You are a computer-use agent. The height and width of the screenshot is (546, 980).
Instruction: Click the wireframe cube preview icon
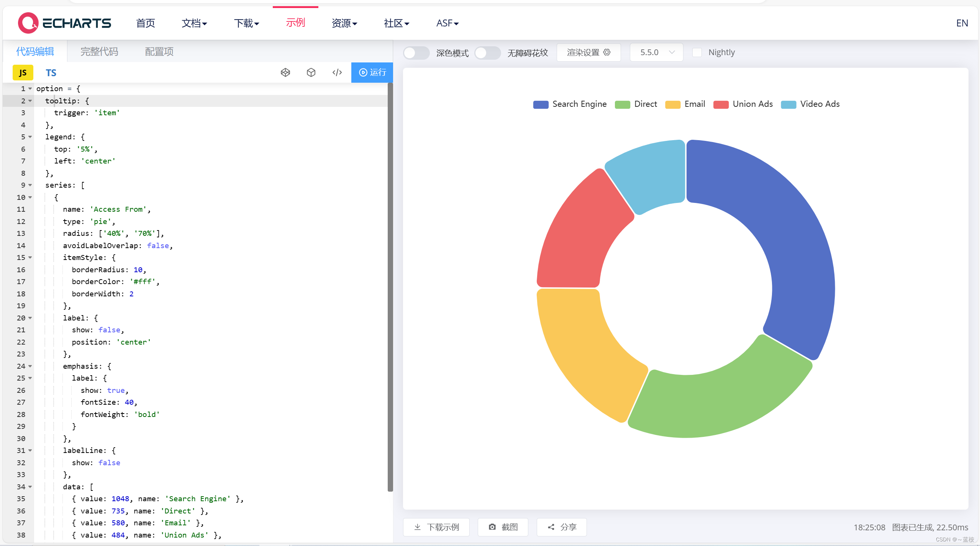(x=285, y=72)
